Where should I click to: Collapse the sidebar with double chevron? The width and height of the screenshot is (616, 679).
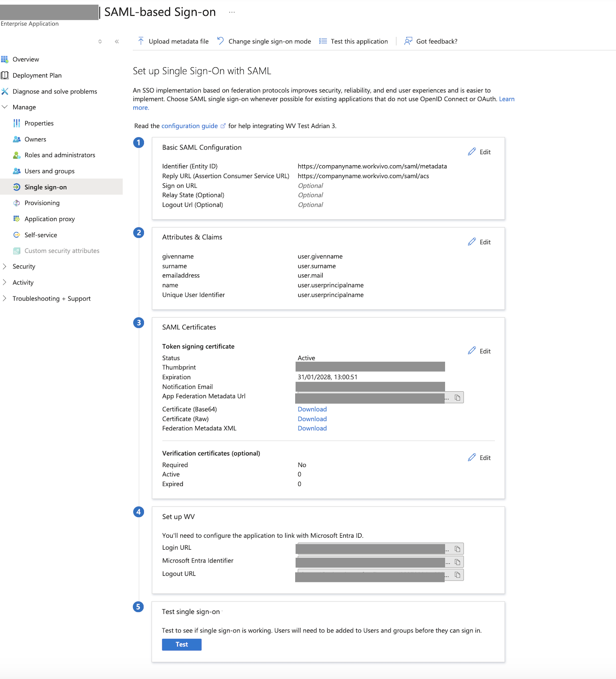[117, 42]
